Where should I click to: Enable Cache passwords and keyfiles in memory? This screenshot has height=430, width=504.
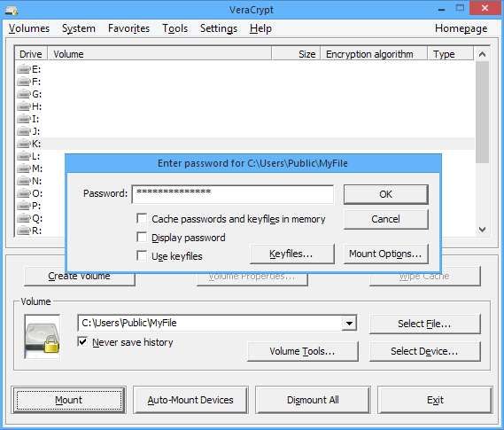[x=142, y=218]
